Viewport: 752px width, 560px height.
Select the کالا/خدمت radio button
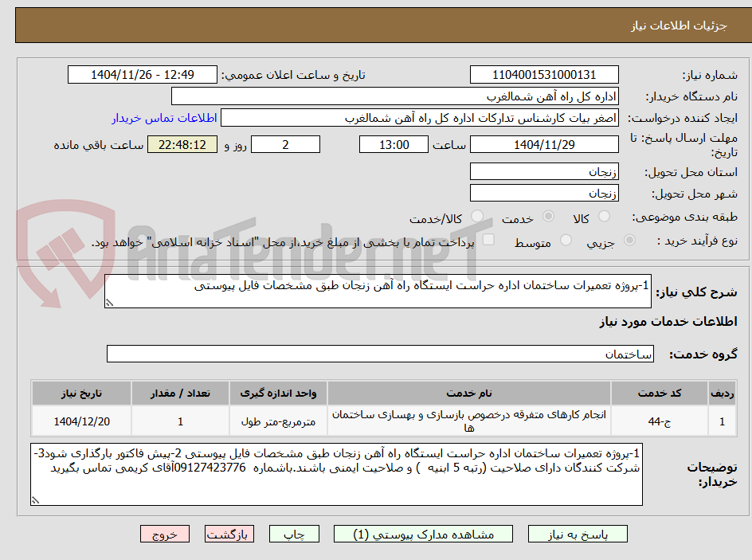coord(477,217)
